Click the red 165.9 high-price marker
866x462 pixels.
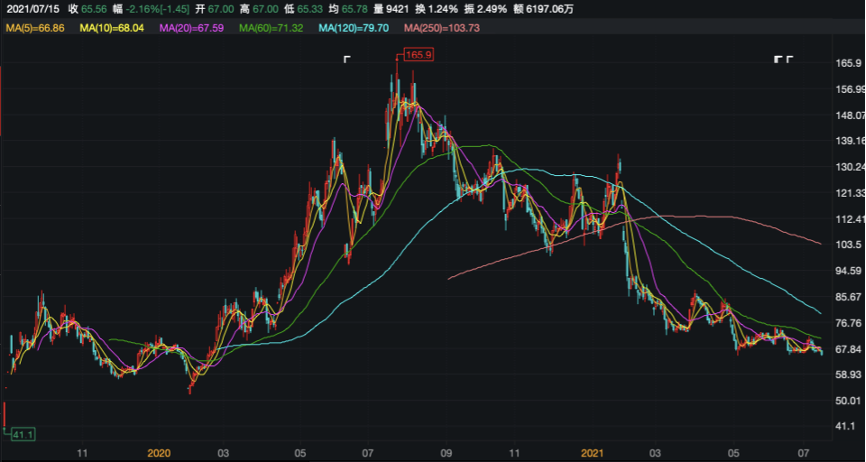click(418, 55)
